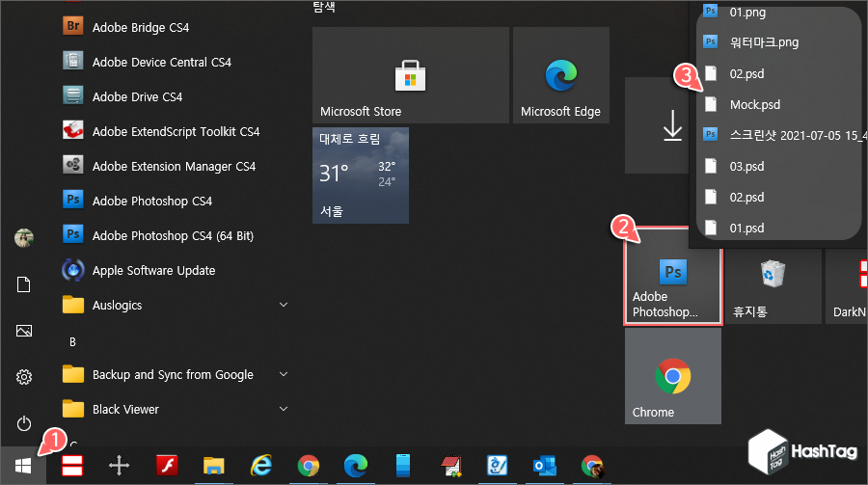This screenshot has width=868, height=485.
Task: Click the Windows Start button
Action: coord(23,466)
